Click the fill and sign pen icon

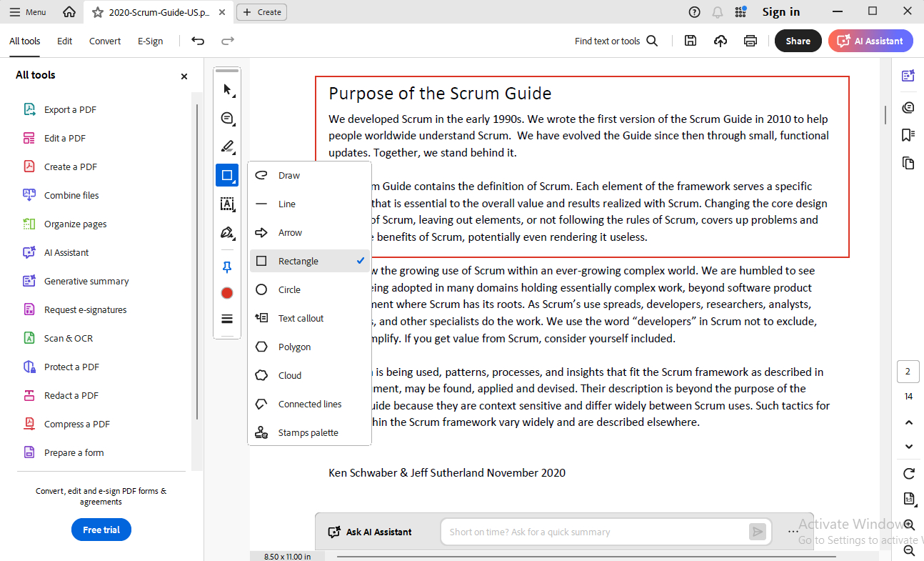point(227,233)
